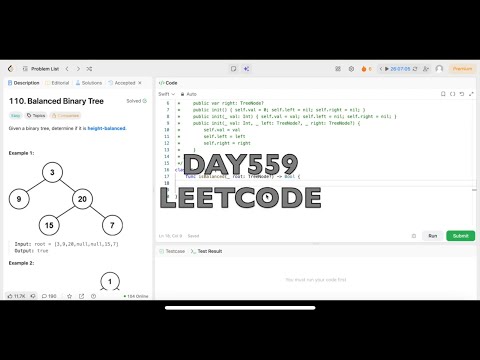Select the Code panel tab

[168, 83]
